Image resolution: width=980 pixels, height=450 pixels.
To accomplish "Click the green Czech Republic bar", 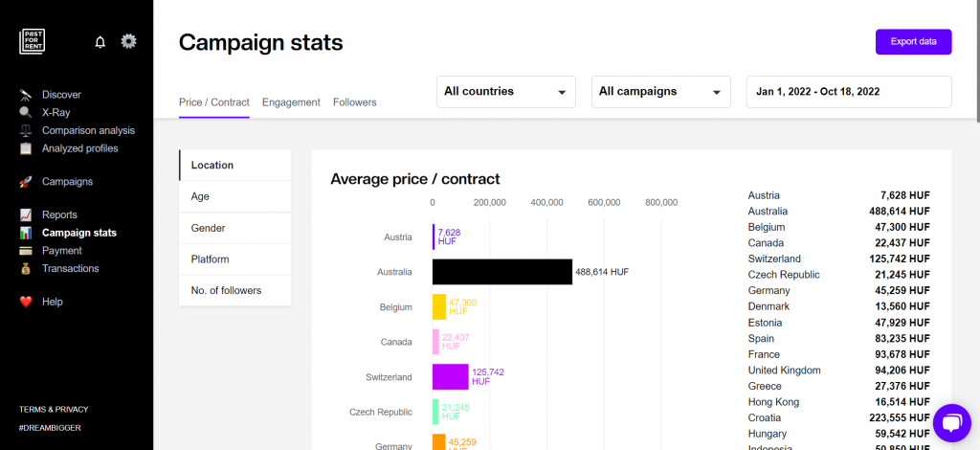I will pos(435,412).
